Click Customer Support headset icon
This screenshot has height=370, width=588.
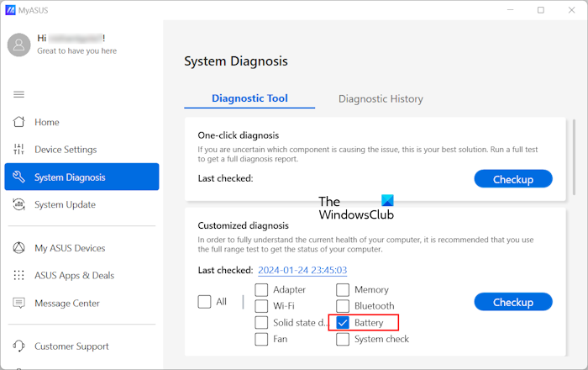pos(18,346)
